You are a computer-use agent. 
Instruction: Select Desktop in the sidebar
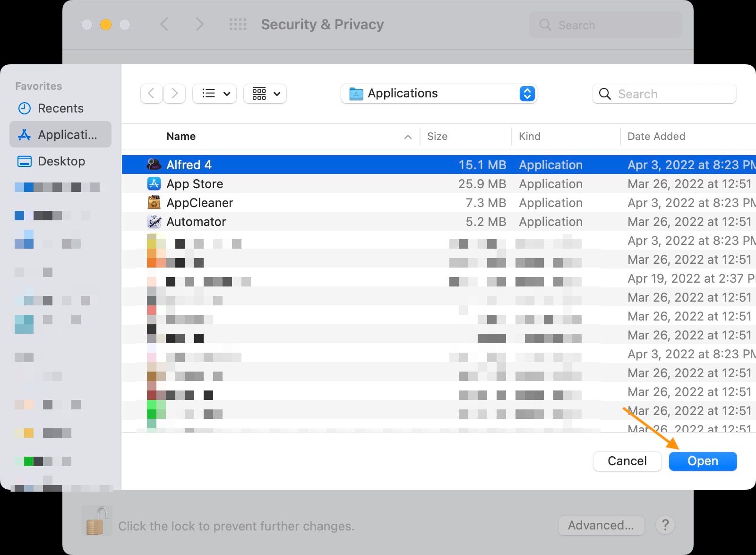pos(60,161)
